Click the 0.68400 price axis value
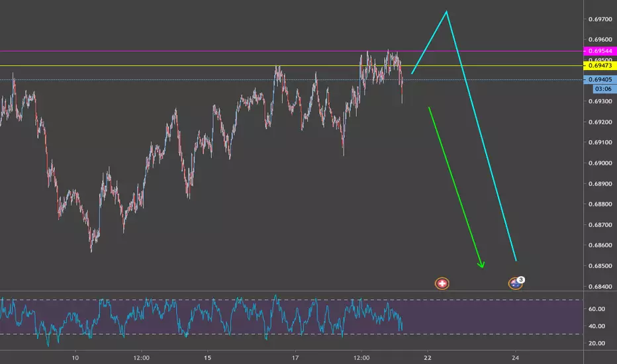Viewport: 617px width, 364px height. coord(600,287)
